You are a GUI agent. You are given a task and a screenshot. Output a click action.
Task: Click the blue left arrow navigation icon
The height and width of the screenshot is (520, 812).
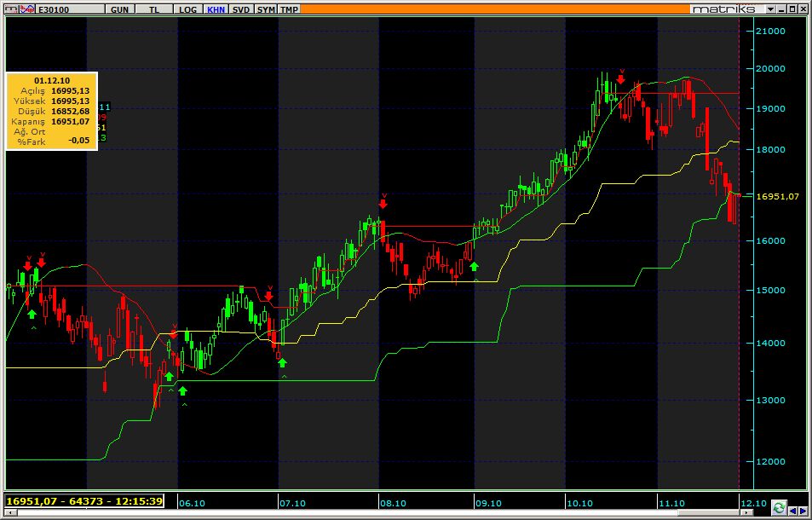[x=792, y=510]
